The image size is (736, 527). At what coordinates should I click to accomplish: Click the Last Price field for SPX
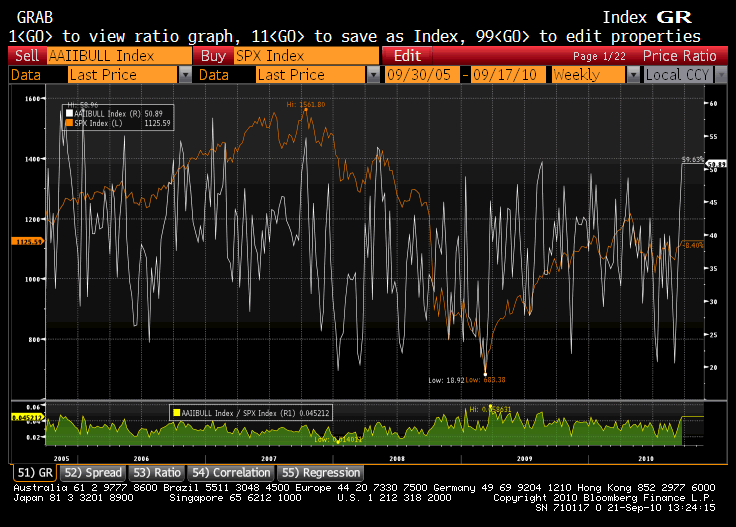(x=310, y=75)
